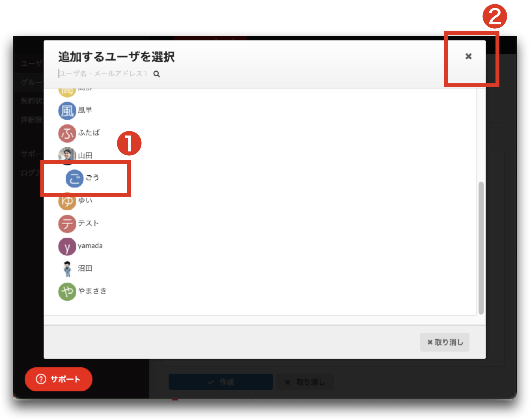Open the サポート help button

[x=59, y=379]
